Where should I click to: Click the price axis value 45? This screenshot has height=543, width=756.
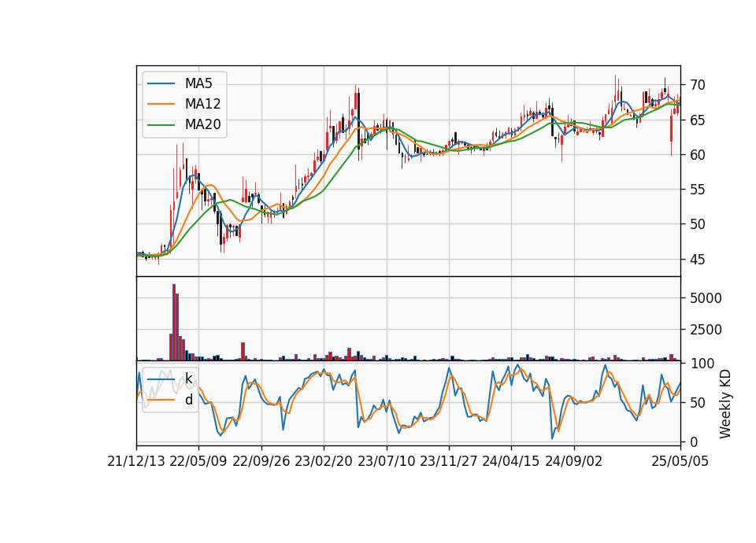(697, 260)
